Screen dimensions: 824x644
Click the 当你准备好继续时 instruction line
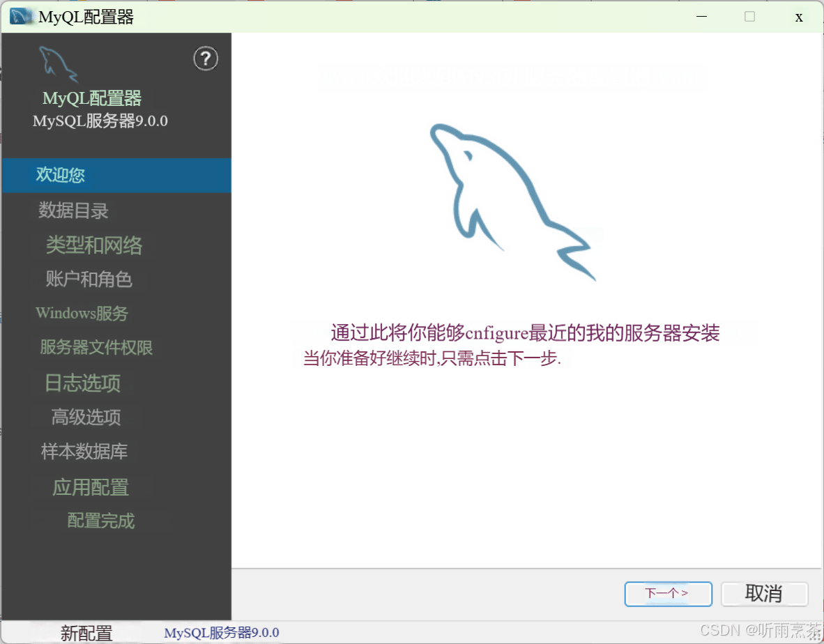click(432, 358)
